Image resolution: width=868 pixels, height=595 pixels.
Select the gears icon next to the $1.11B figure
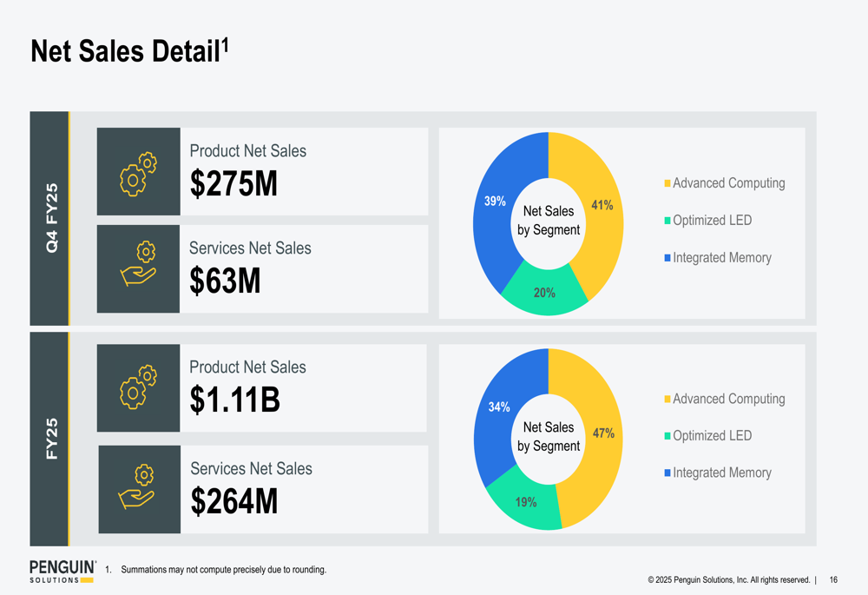click(138, 387)
